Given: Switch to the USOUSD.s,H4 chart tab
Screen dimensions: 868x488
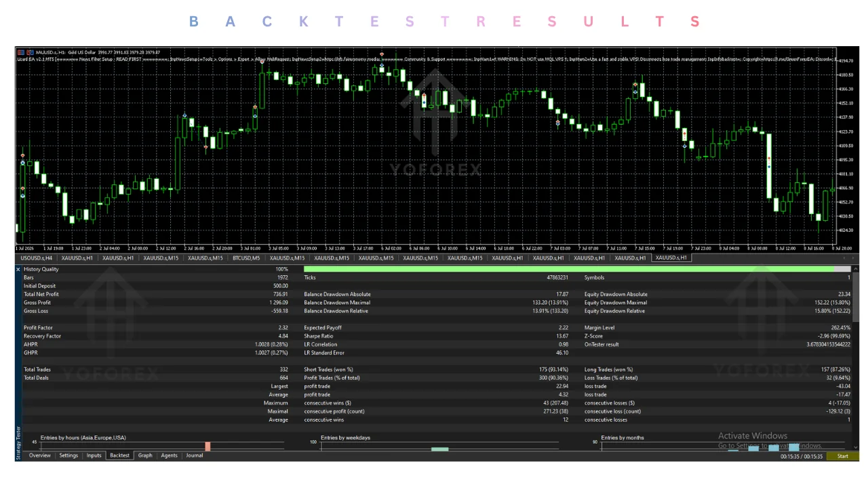Looking at the screenshot, I should click(37, 258).
